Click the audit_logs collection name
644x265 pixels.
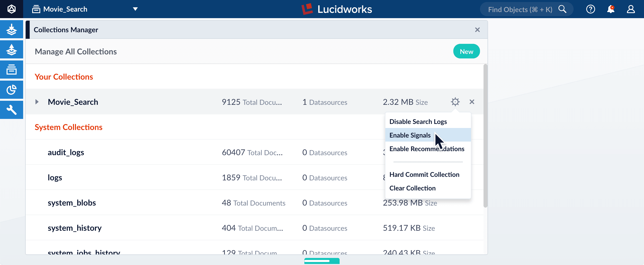[66, 152]
